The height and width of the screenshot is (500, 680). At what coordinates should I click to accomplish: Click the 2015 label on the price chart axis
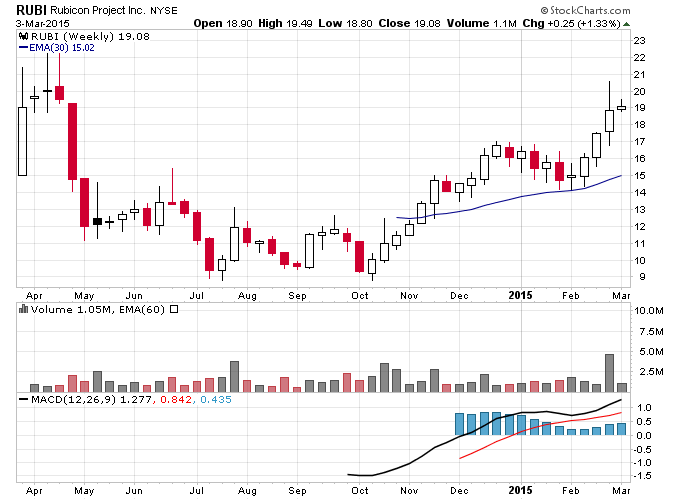pos(520,295)
